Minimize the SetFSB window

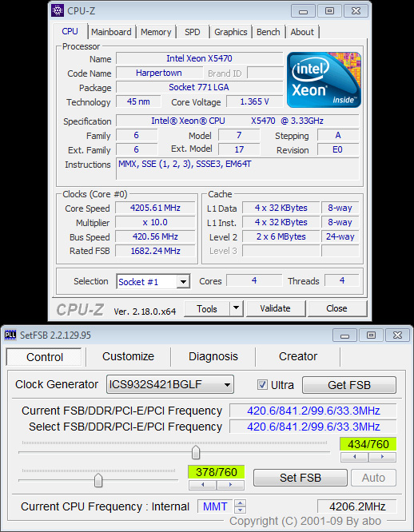tap(344, 335)
